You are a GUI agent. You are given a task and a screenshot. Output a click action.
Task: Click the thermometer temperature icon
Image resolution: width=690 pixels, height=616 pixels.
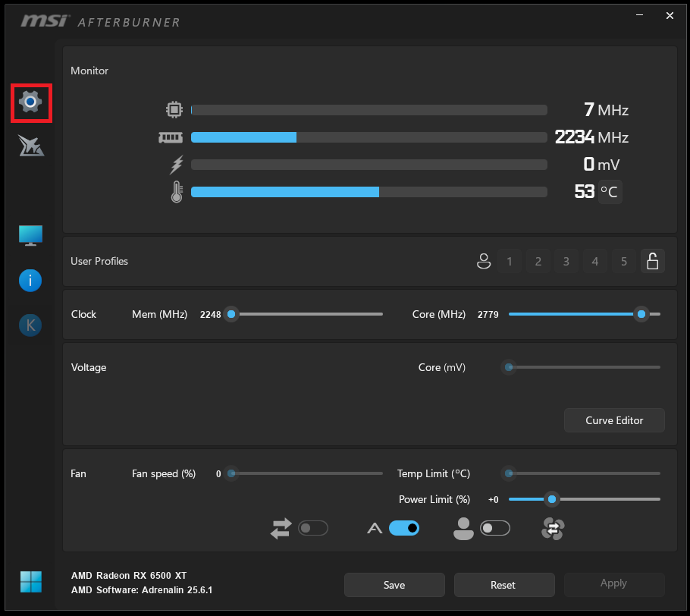[177, 192]
